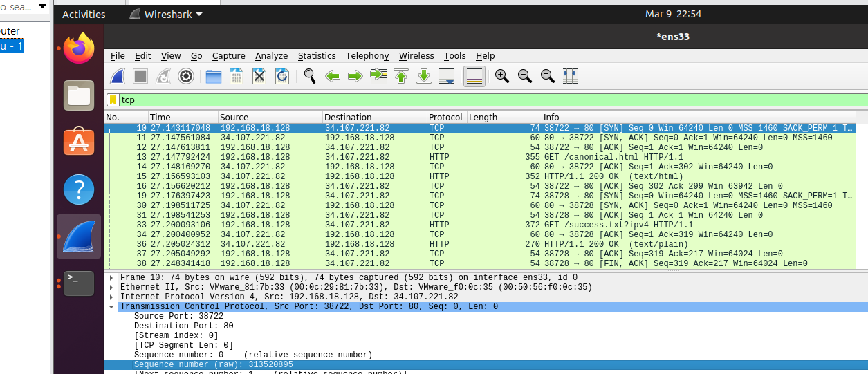This screenshot has height=374, width=868.
Task: Toggle auto-scroll during live capture
Action: tap(447, 76)
